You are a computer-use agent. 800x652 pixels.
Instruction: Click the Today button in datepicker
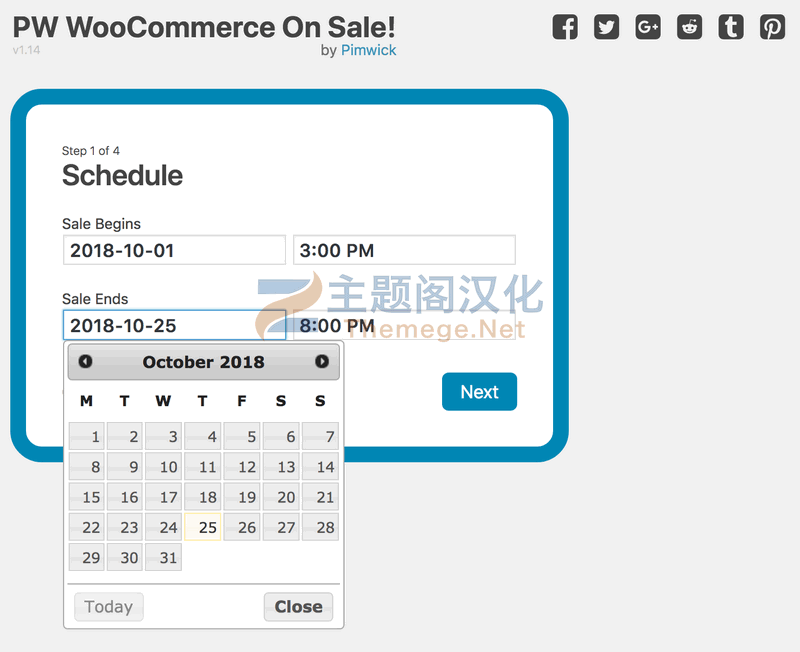click(x=109, y=607)
